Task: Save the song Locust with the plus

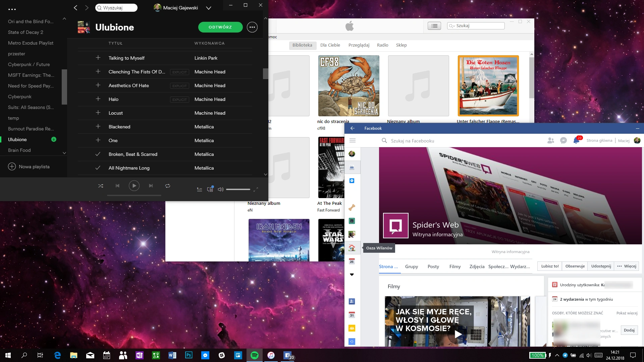Action: tap(98, 113)
